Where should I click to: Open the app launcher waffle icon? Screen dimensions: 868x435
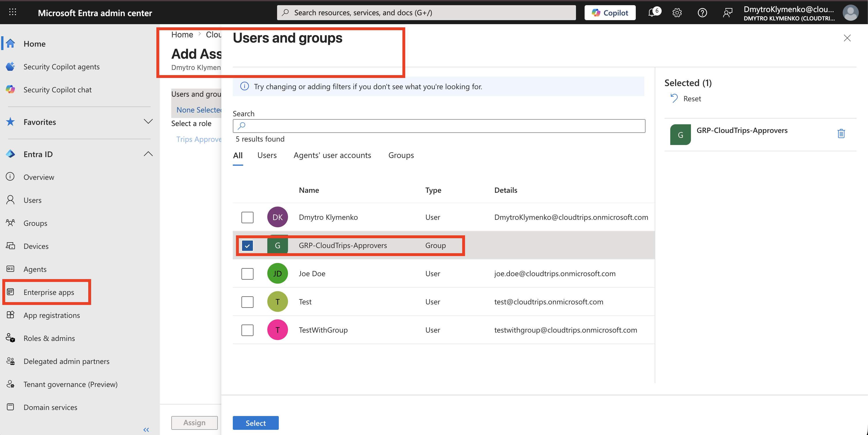tap(12, 12)
